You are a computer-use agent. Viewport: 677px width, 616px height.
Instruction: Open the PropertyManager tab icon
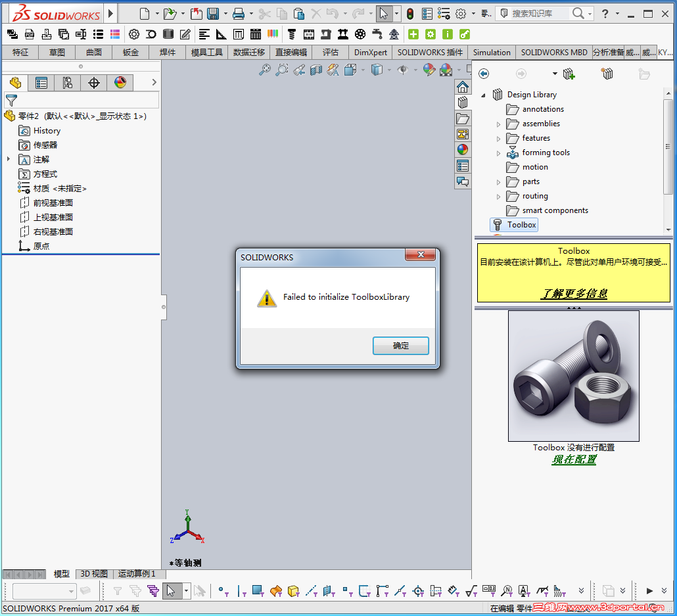(41, 83)
